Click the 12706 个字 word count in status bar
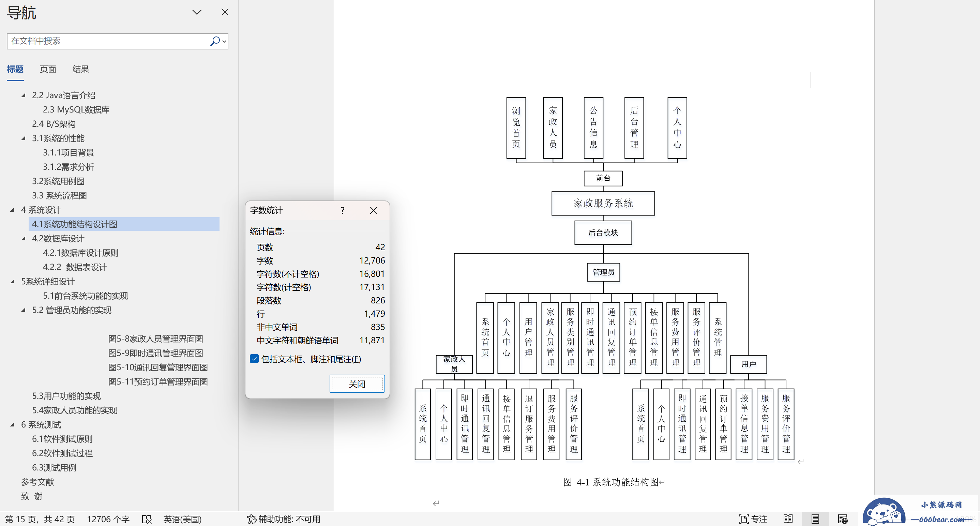This screenshot has height=526, width=980. 108,519
